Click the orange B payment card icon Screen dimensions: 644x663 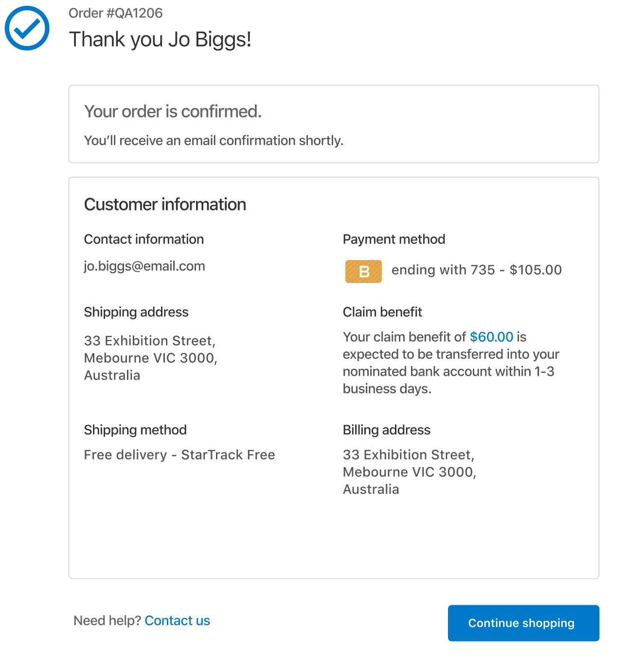(x=363, y=271)
